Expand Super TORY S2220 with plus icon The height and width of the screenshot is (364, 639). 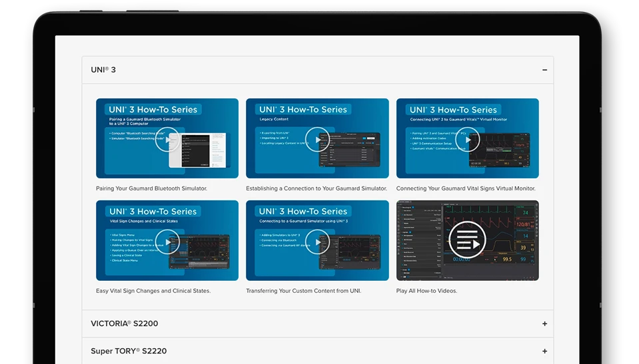pos(544,351)
